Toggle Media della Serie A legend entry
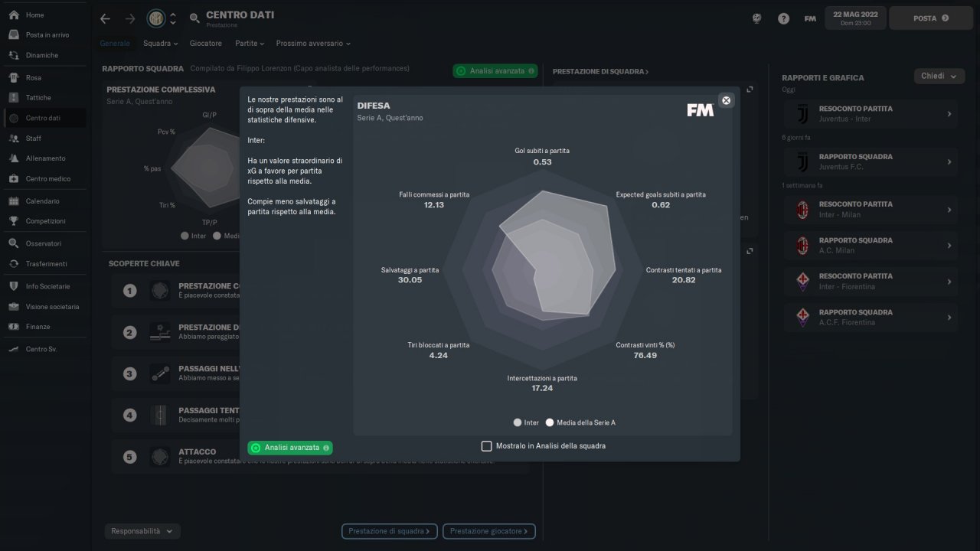 580,422
